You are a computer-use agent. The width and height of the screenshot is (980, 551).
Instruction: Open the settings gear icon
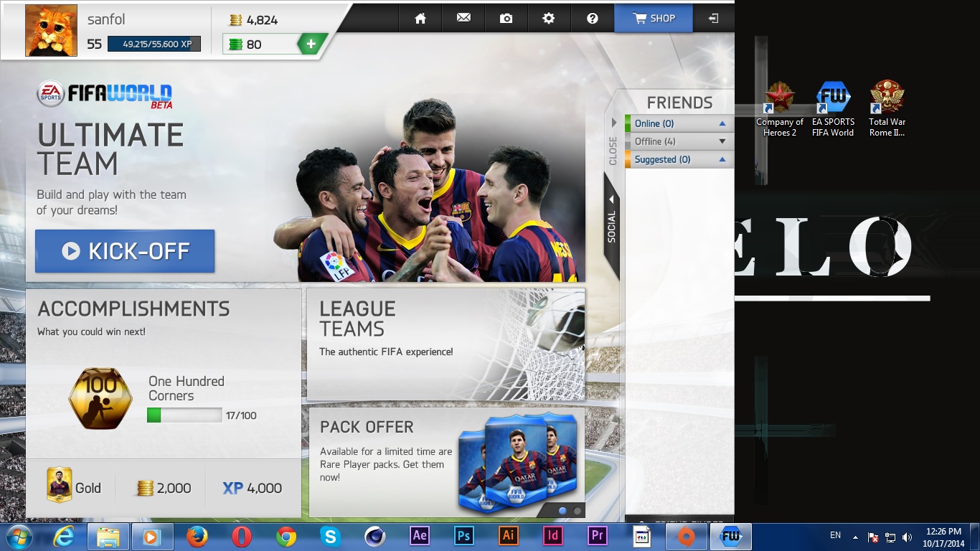point(549,19)
